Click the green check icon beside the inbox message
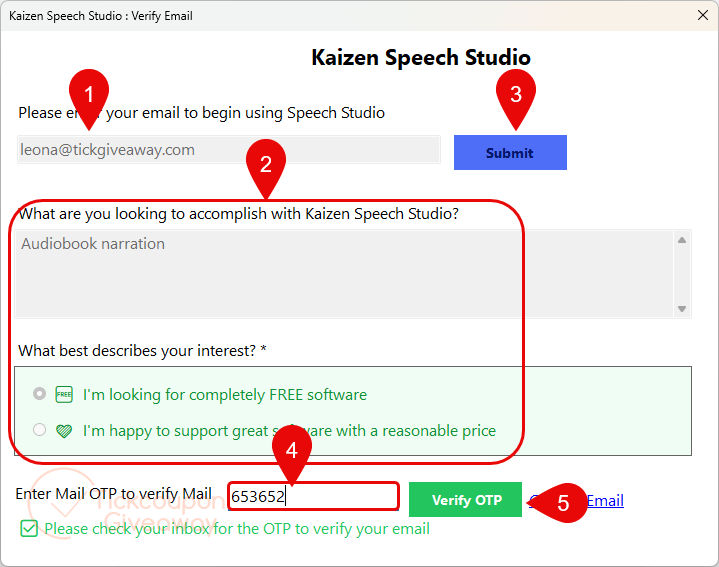The width and height of the screenshot is (719, 567). pos(29,528)
